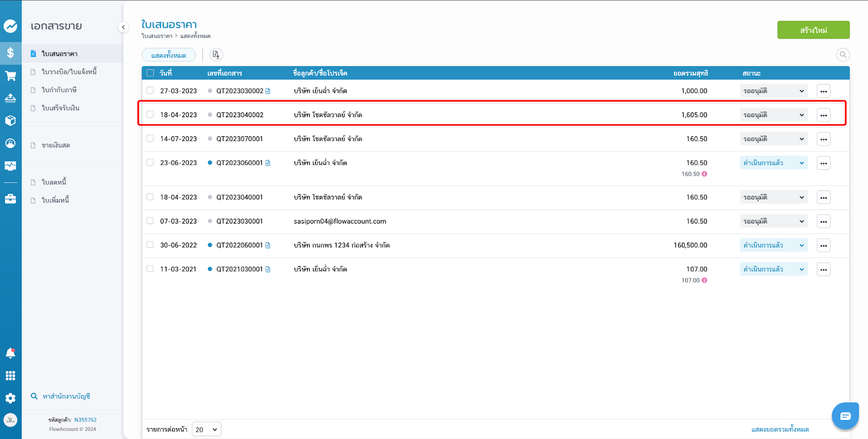This screenshot has height=439, width=868.
Task: Open the three-dot menu for QT2023070001
Action: tap(823, 139)
